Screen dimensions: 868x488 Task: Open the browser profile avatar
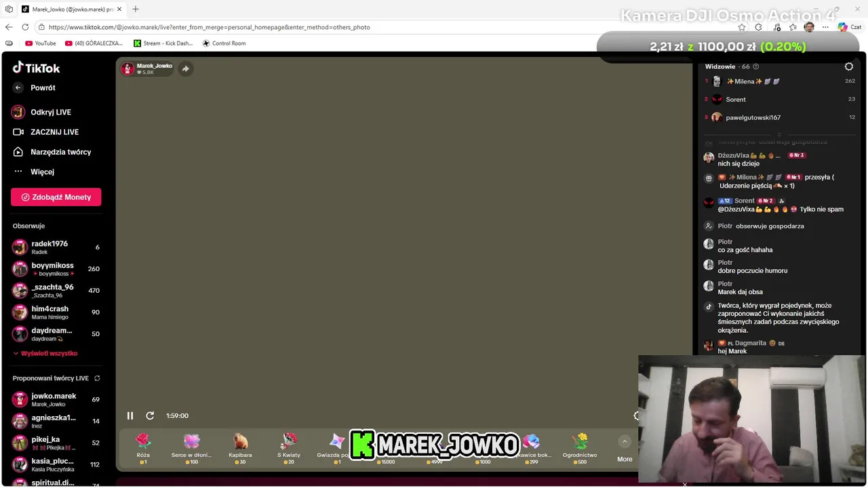(x=809, y=27)
